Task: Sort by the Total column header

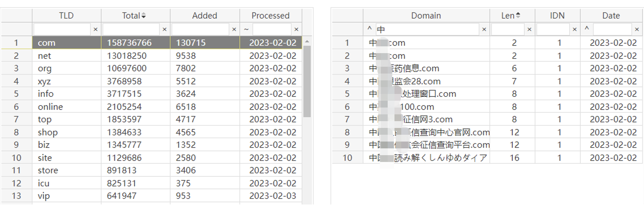Action: click(134, 16)
